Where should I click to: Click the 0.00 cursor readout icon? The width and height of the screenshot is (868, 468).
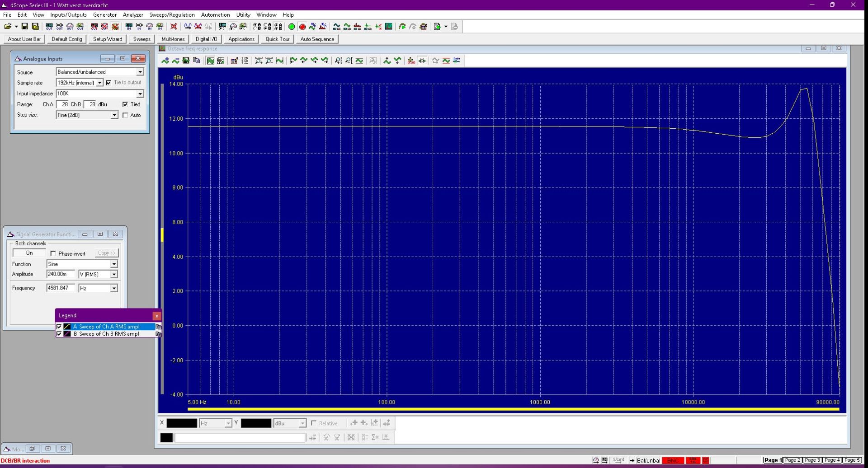click(411, 61)
